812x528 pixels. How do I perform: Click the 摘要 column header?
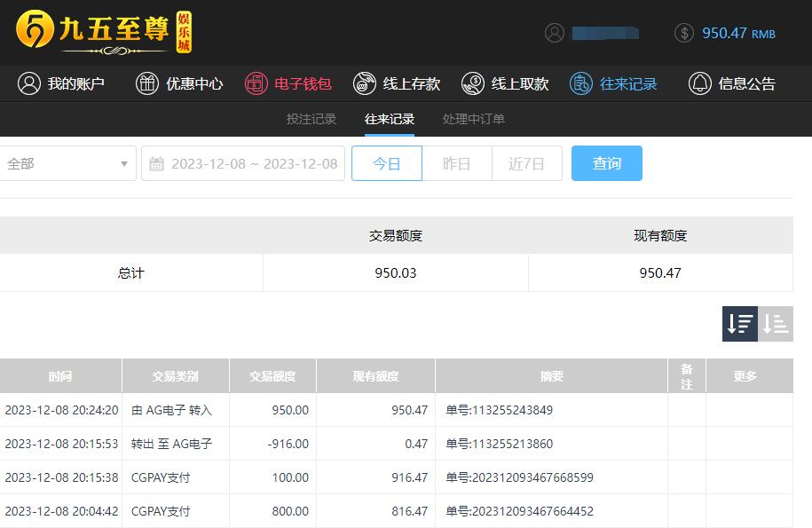[x=551, y=376]
